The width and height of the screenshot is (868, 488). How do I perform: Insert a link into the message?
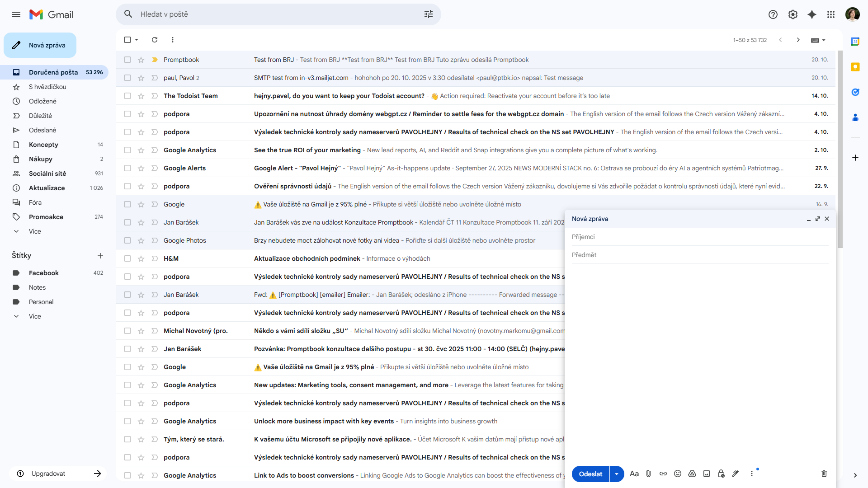coord(663,474)
